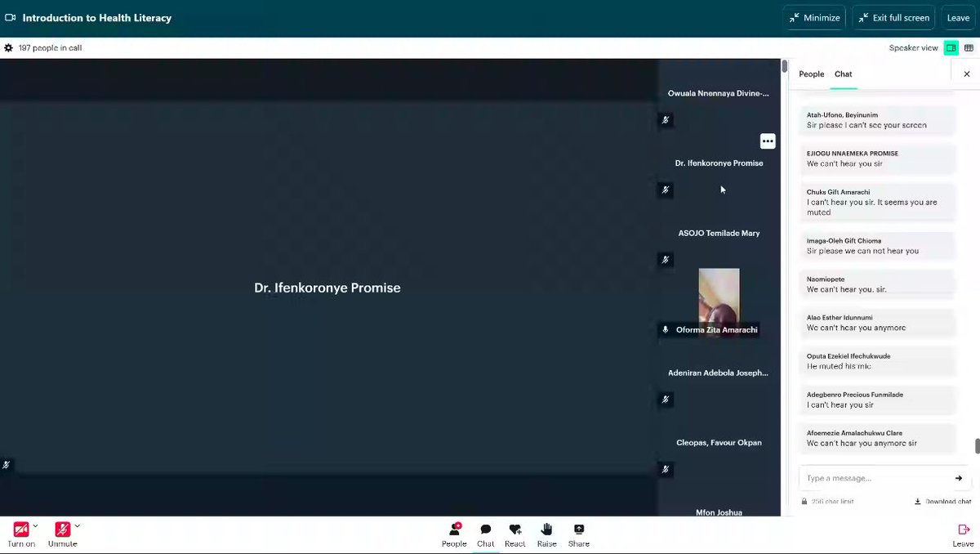Click chat message from Adegbenro Precious Funmilade
The height and width of the screenshot is (554, 980).
(x=877, y=400)
